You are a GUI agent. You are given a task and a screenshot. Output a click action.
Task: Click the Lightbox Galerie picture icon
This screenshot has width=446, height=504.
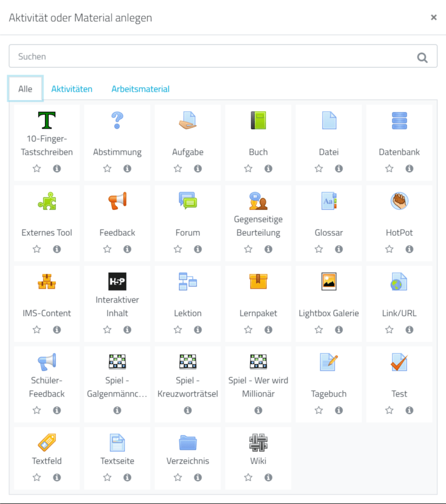coord(329,282)
